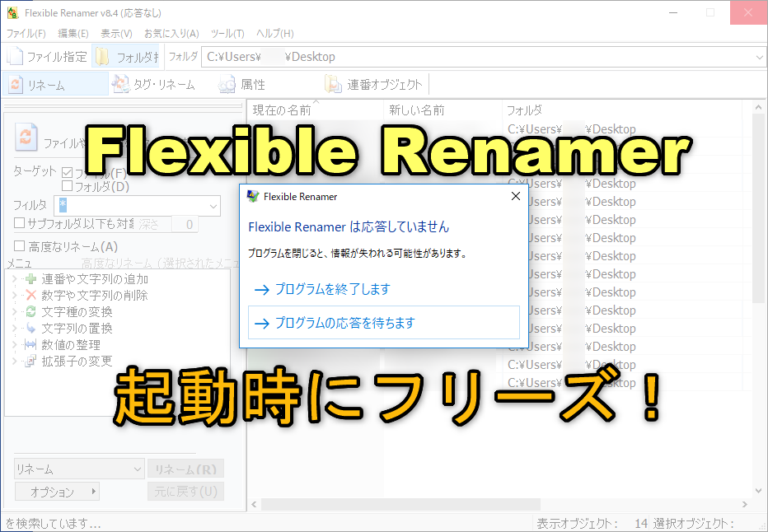768x532 pixels.
Task: Expand the character type conversion (文字種の変換) tree item
Action: point(14,312)
